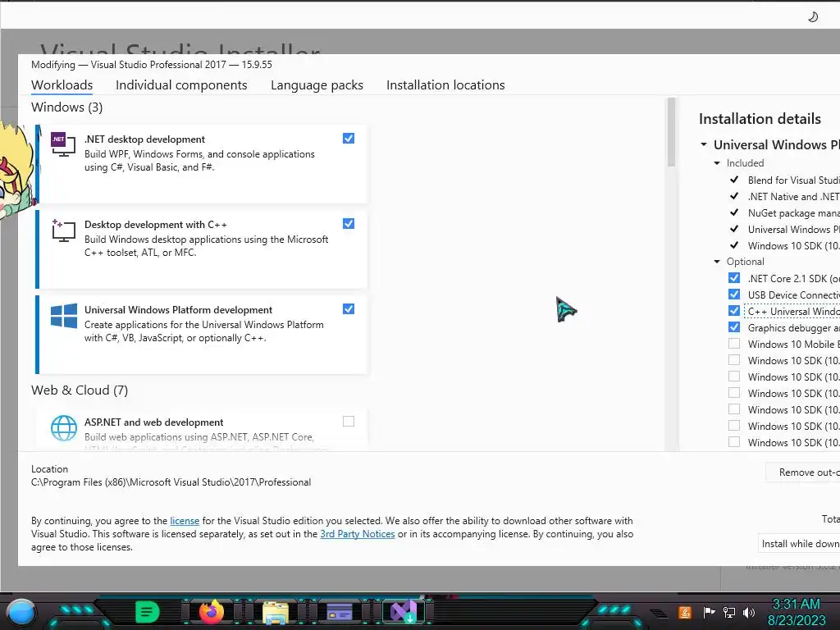Click Remove out-of-support components button
The image size is (840, 630).
[x=802, y=472]
